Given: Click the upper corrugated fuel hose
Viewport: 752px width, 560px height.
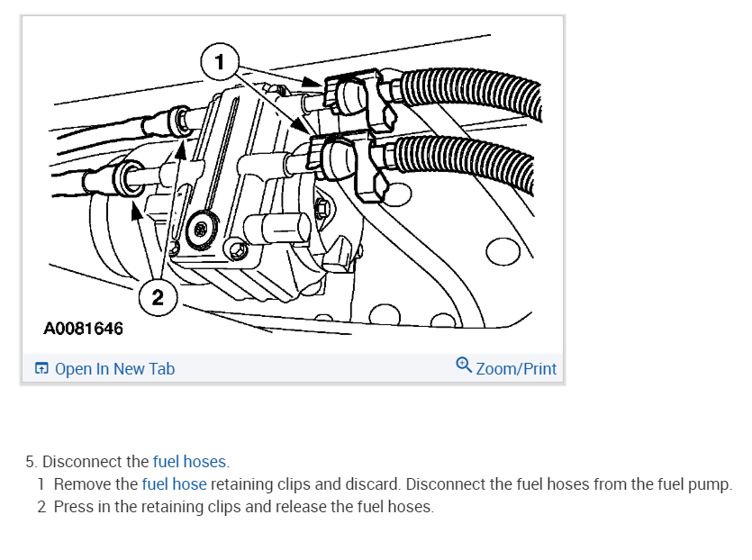Looking at the screenshot, I should click(469, 94).
